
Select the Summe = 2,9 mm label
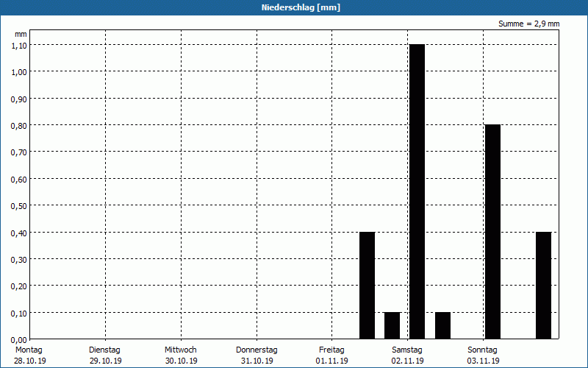(528, 24)
